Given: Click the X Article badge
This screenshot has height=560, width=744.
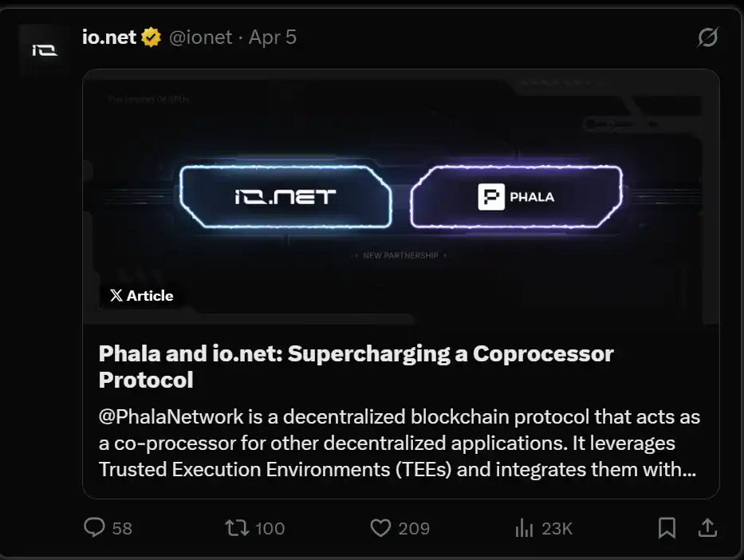Looking at the screenshot, I should (x=141, y=295).
